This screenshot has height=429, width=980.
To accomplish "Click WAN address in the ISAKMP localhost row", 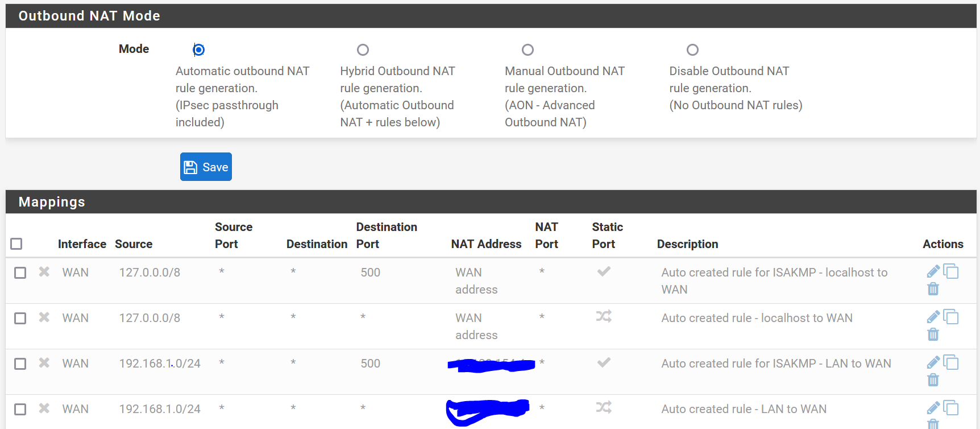I will coord(476,281).
